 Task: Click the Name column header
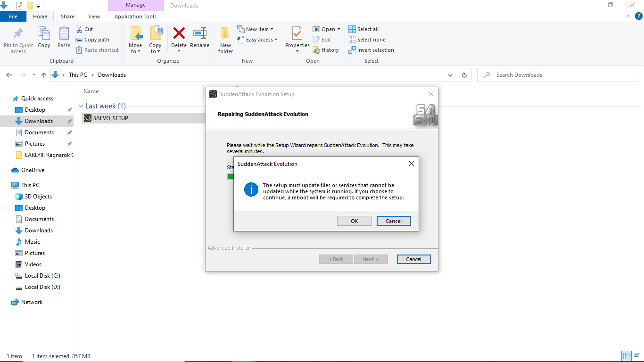[x=91, y=91]
